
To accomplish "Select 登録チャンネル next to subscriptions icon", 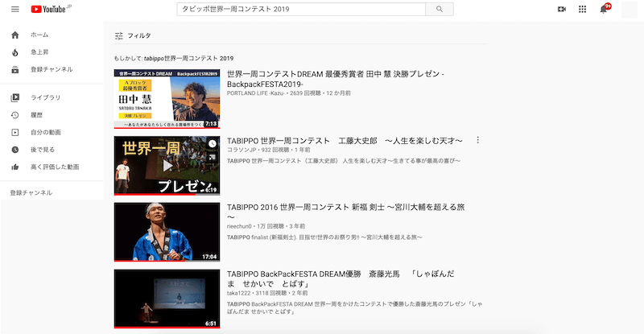I will [52, 69].
